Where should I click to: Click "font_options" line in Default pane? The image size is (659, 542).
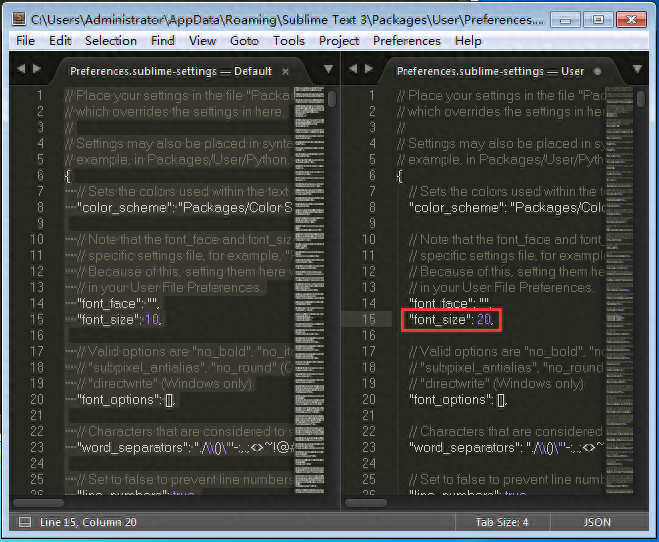tap(126, 400)
